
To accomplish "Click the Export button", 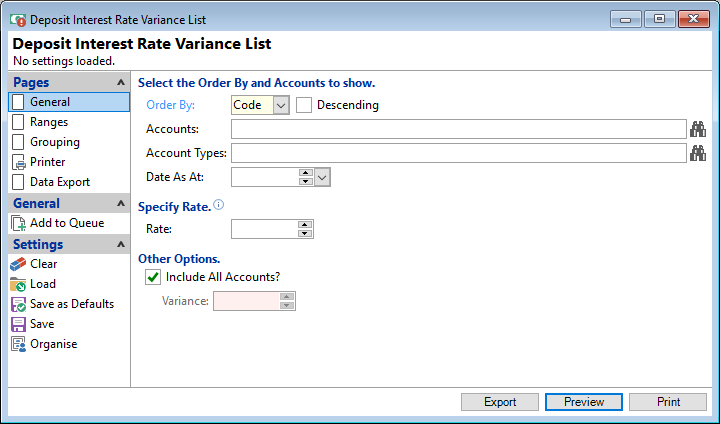I will tap(500, 402).
